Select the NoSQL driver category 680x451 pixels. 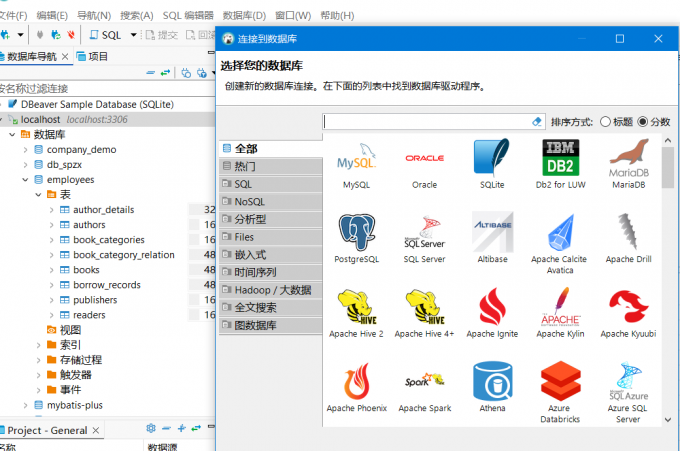pyautogui.click(x=271, y=202)
